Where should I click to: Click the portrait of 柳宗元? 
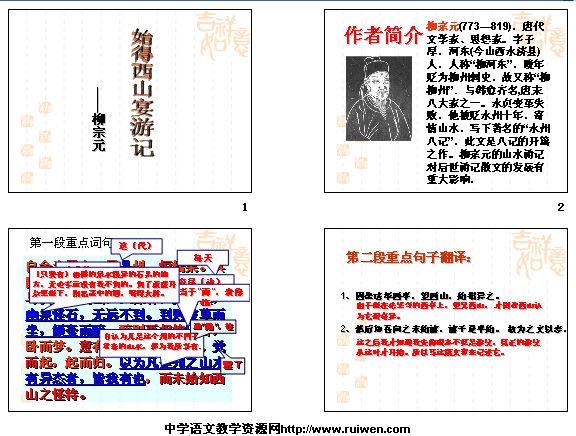(379, 98)
